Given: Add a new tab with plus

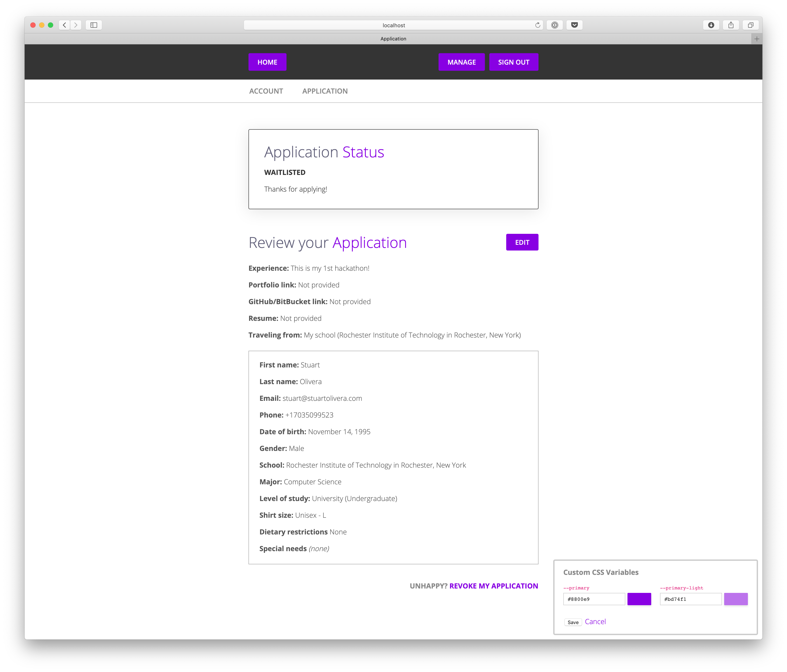Looking at the screenshot, I should (x=757, y=39).
